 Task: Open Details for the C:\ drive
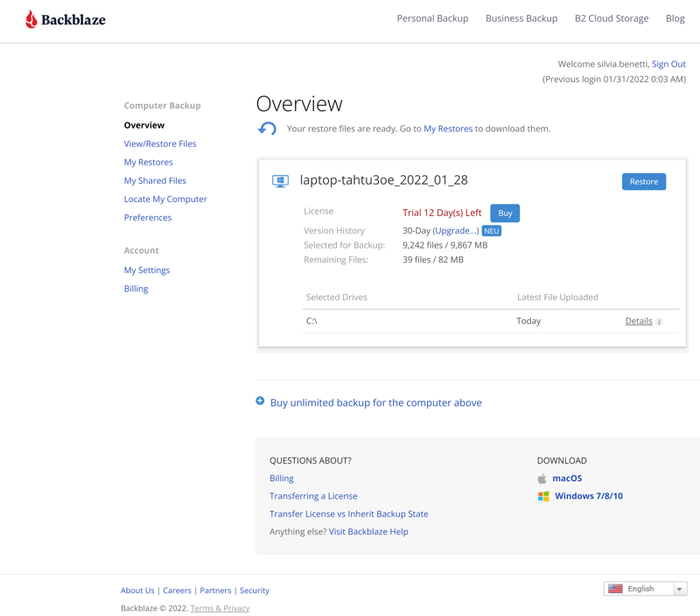[x=639, y=321]
